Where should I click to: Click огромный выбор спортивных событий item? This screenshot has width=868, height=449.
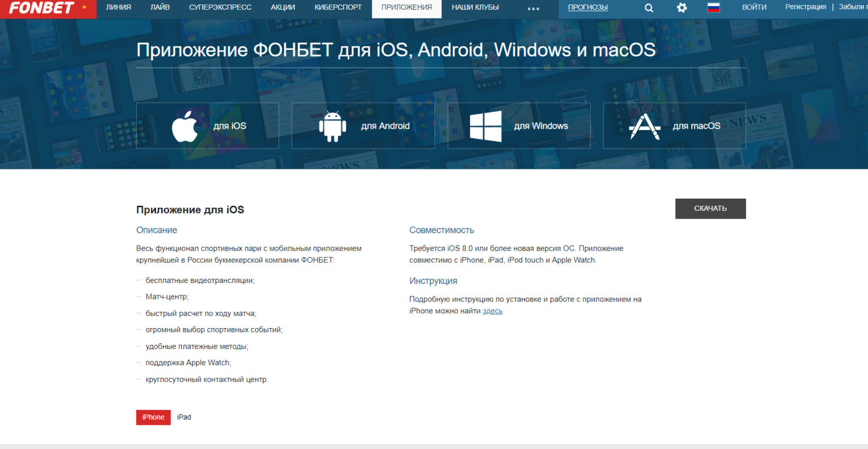[x=214, y=330]
